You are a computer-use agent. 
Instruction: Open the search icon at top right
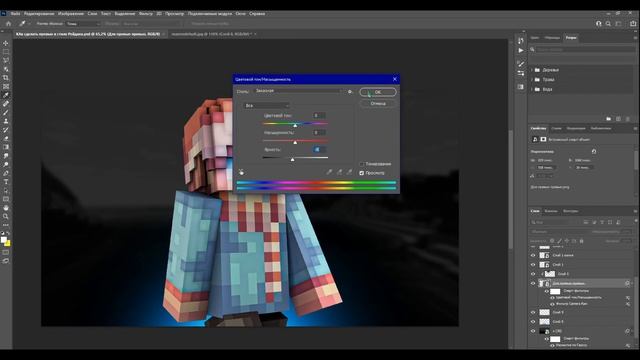pos(608,24)
